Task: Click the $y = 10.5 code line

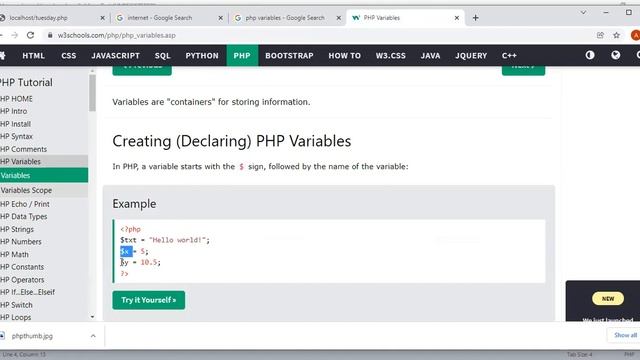Action: coord(140,262)
